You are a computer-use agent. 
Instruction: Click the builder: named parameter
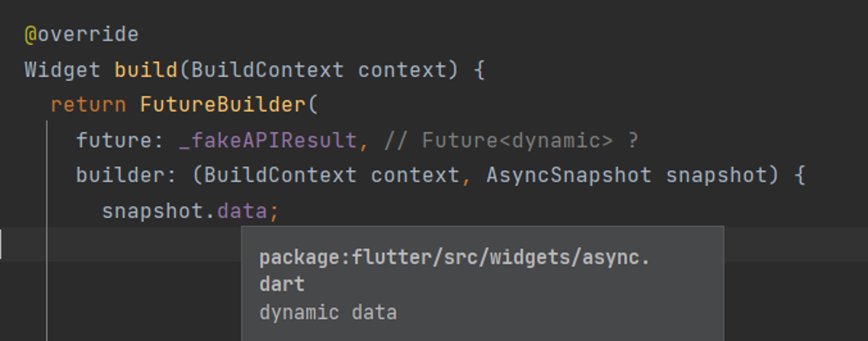click(126, 175)
